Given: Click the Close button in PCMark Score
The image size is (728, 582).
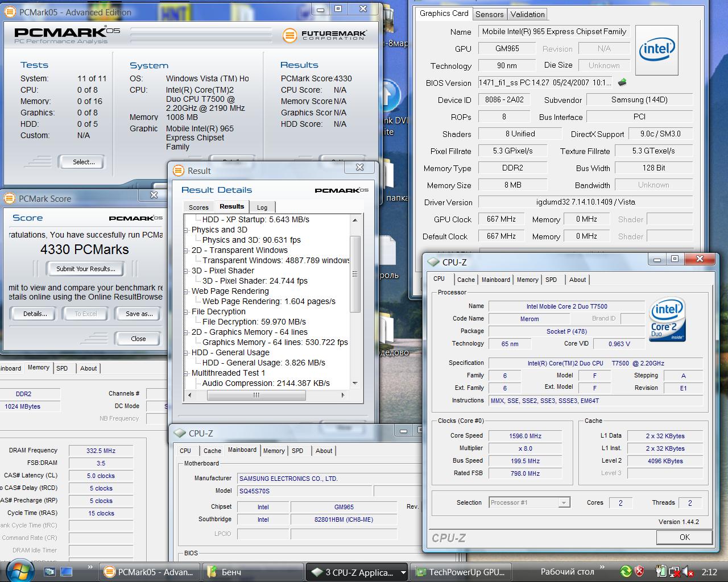Looking at the screenshot, I should point(138,339).
